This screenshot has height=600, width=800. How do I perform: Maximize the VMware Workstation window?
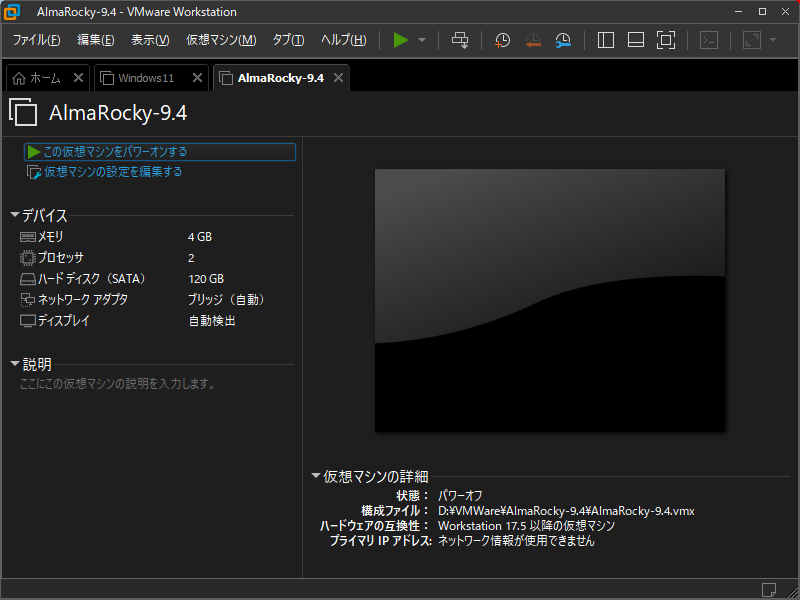762,11
